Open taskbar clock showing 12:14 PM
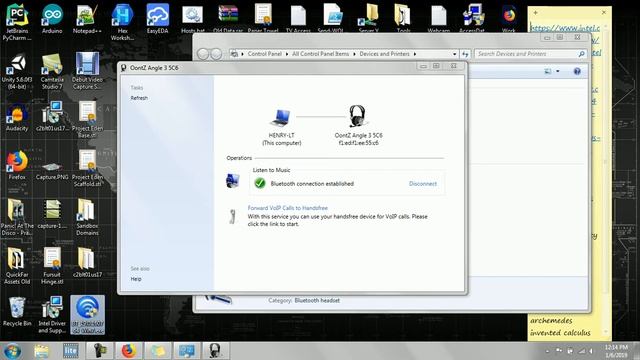The image size is (640, 360). click(616, 351)
